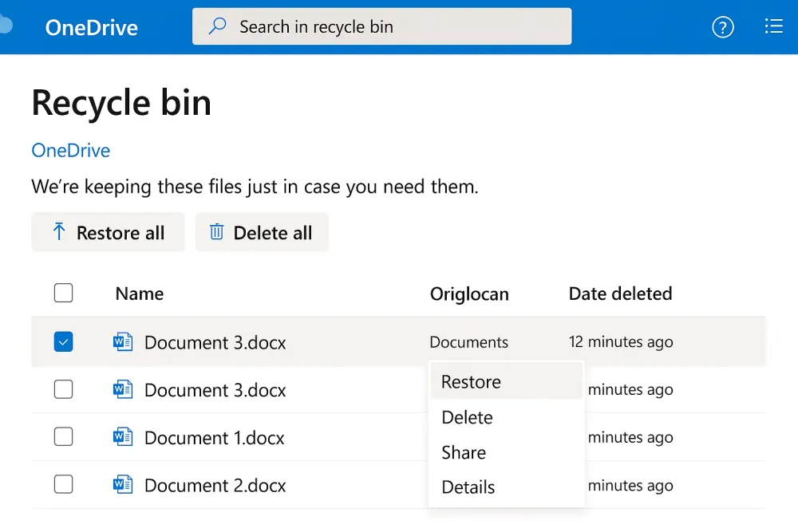Choose Share from the context menu

[x=464, y=452]
